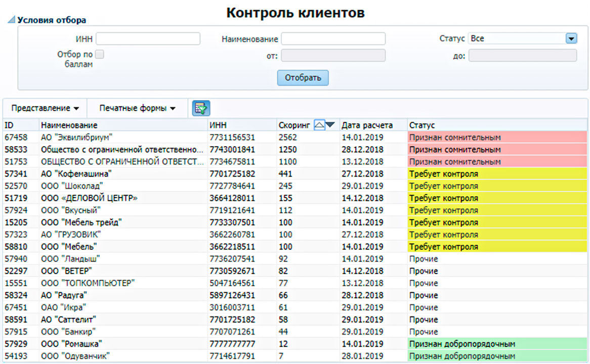Image resolution: width=590 pixels, height=364 pixels.
Task: Click the ИНН filter input field
Action: click(x=148, y=39)
